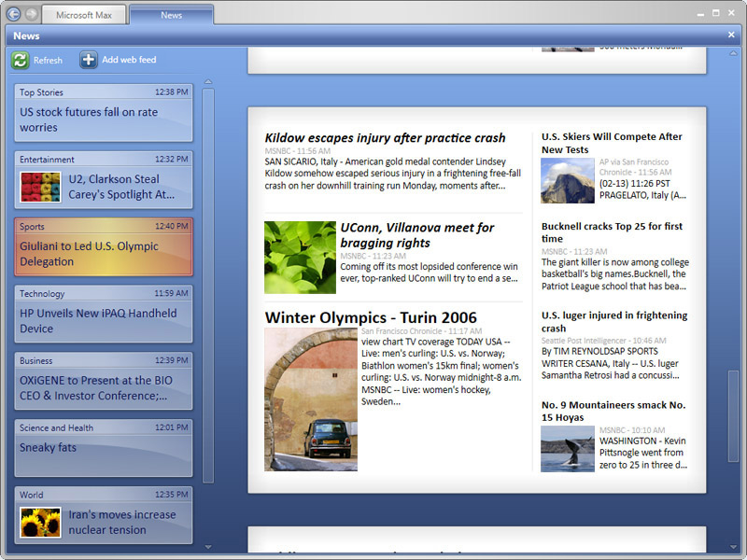Click Iran's moves increase nuclear tension
This screenshot has width=747, height=560.
[122, 523]
